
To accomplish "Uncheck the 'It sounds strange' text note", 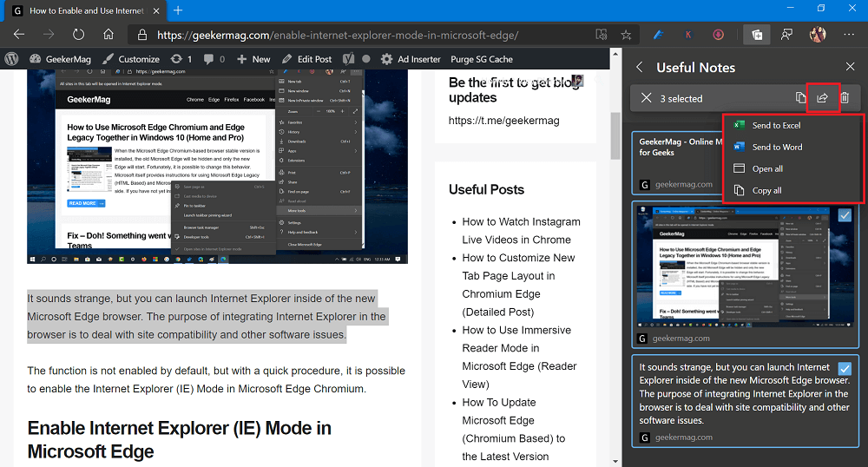I will [x=845, y=369].
